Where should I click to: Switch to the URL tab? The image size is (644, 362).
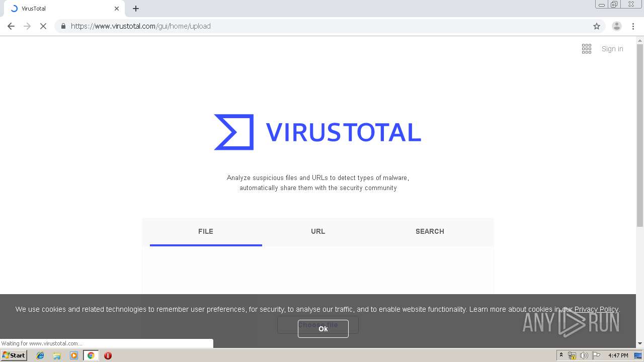(x=318, y=231)
